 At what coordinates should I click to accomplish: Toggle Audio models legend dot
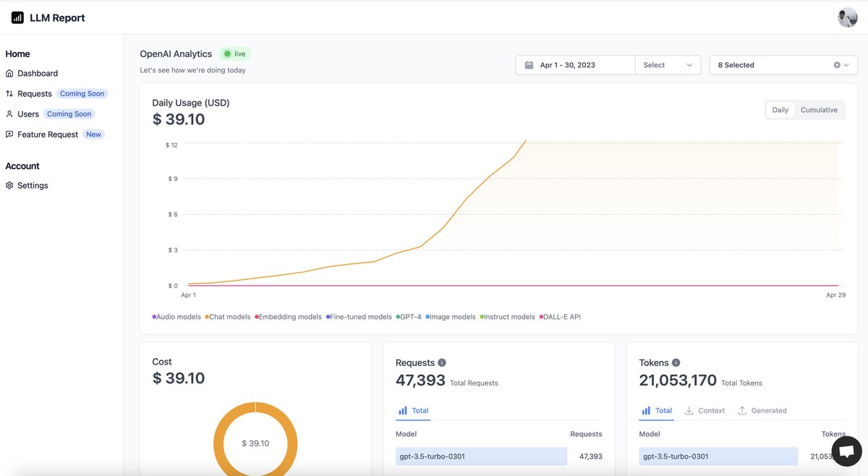pos(154,317)
